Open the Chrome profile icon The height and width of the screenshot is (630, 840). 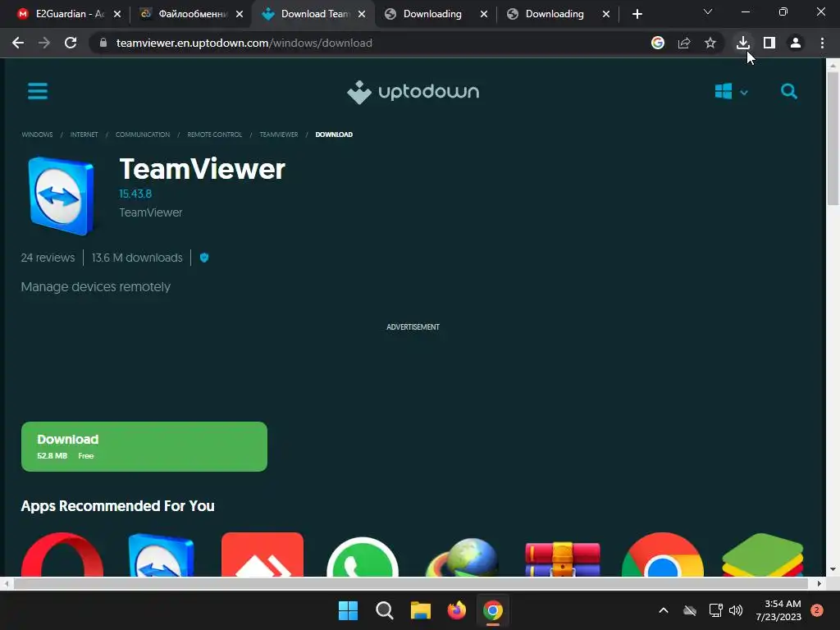click(x=796, y=43)
